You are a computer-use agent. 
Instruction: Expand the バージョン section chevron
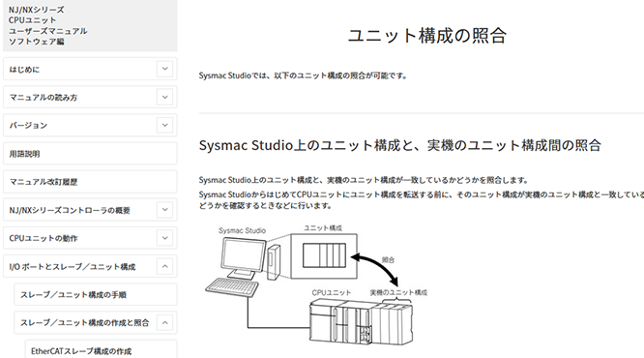pos(164,126)
